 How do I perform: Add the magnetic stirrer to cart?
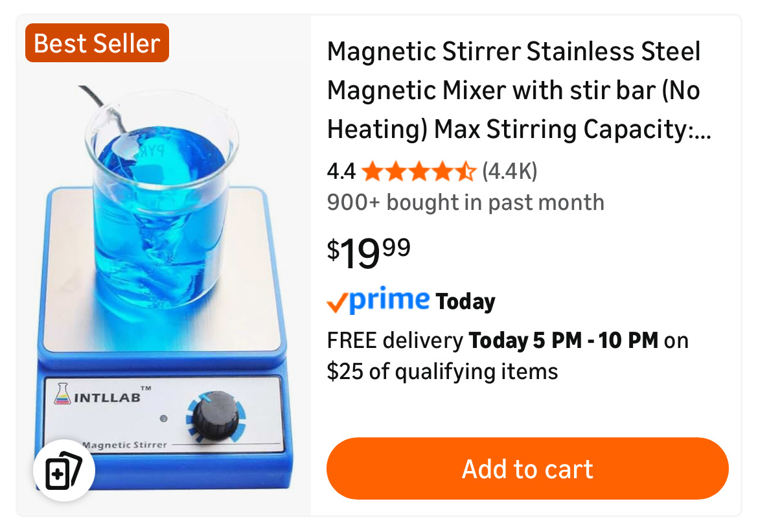point(527,468)
